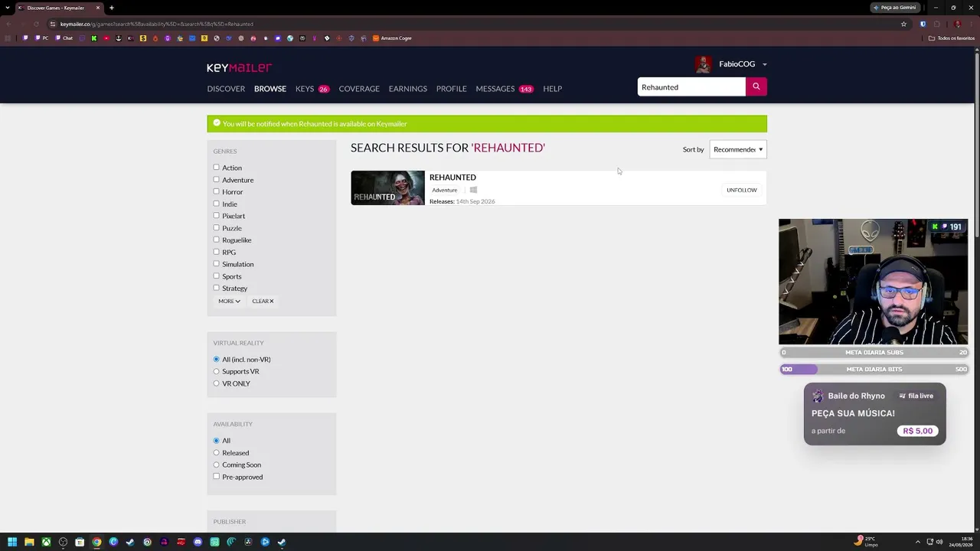The height and width of the screenshot is (551, 980).
Task: Open the HELP menu item
Action: (553, 89)
